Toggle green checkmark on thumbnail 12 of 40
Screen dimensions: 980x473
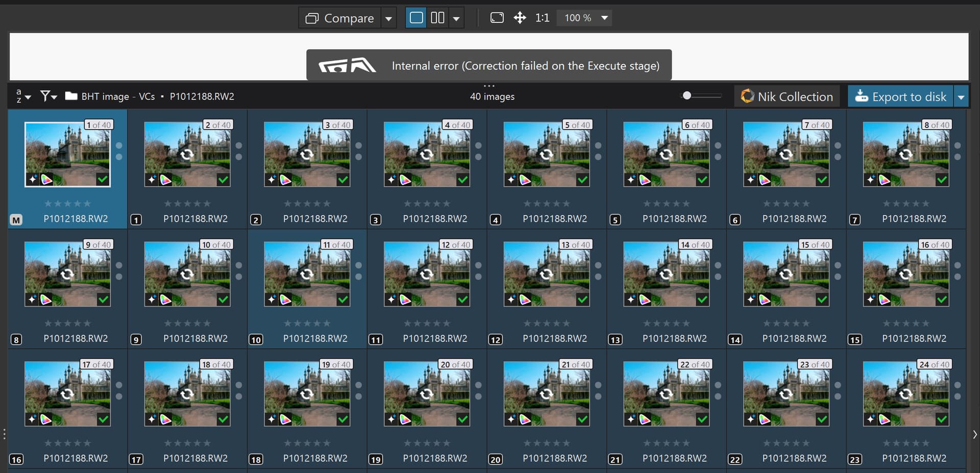[x=462, y=299]
